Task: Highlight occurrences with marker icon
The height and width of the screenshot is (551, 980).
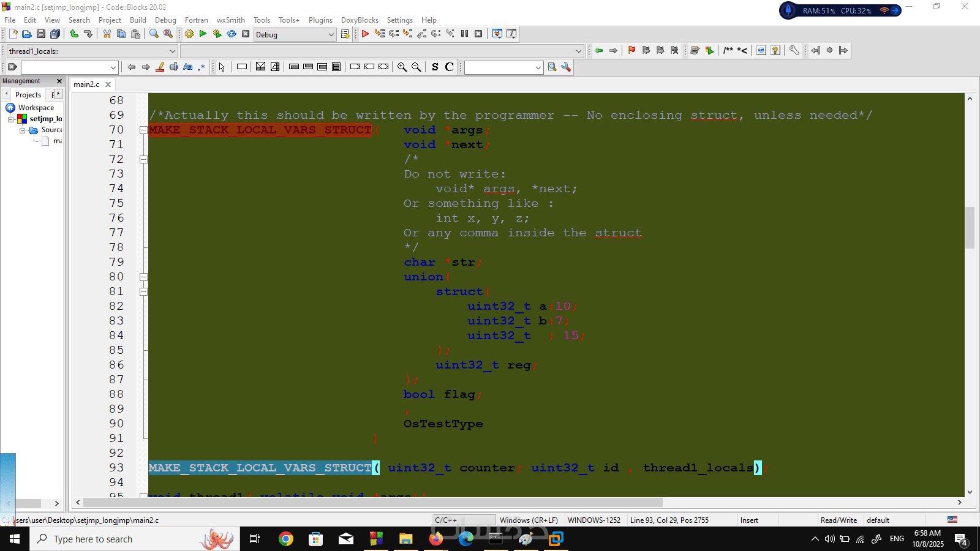Action: [160, 67]
